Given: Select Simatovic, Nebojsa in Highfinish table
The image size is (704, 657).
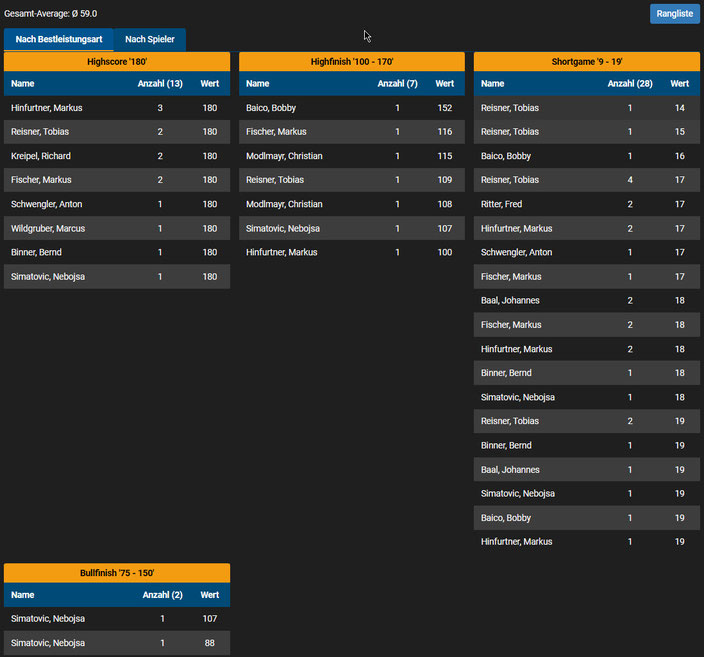Looking at the screenshot, I should 352,228.
